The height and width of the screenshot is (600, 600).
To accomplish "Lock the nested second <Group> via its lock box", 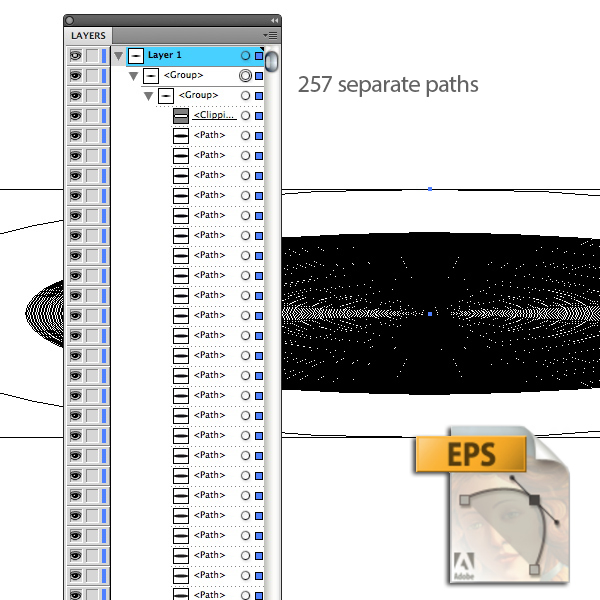I will coord(92,96).
